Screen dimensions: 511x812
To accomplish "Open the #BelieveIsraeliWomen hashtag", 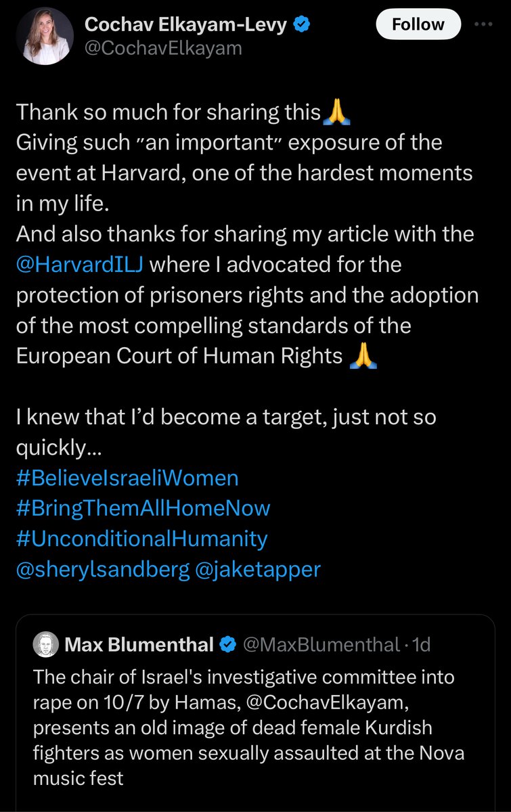I will point(127,478).
